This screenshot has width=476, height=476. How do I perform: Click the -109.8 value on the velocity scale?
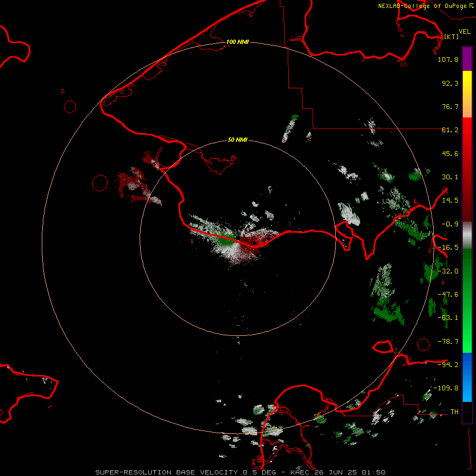pos(446,388)
